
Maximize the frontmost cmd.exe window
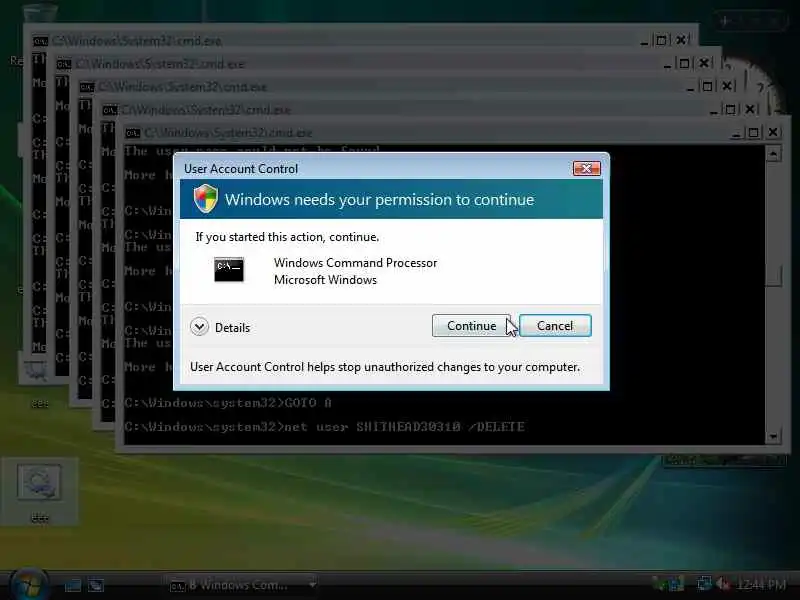click(754, 133)
